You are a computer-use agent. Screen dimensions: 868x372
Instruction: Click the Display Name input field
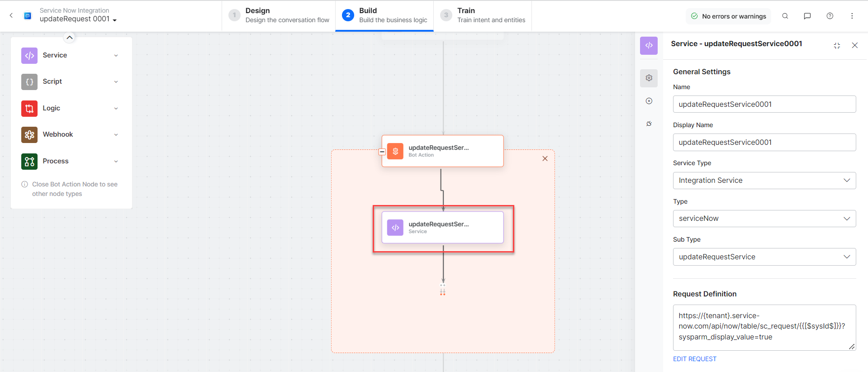pos(764,143)
